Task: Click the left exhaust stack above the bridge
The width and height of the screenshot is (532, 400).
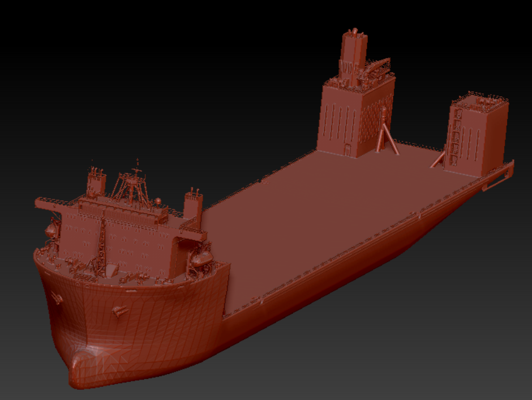Action: [96, 182]
